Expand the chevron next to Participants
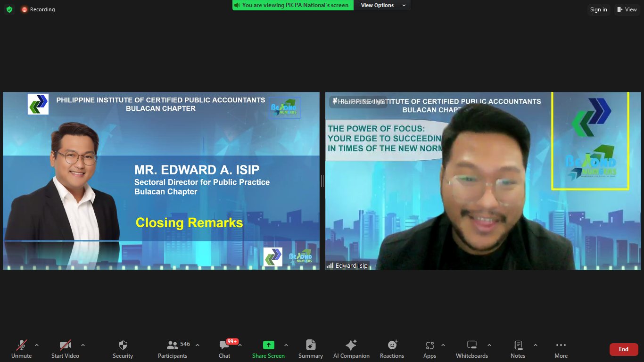The height and width of the screenshot is (362, 644). (197, 345)
